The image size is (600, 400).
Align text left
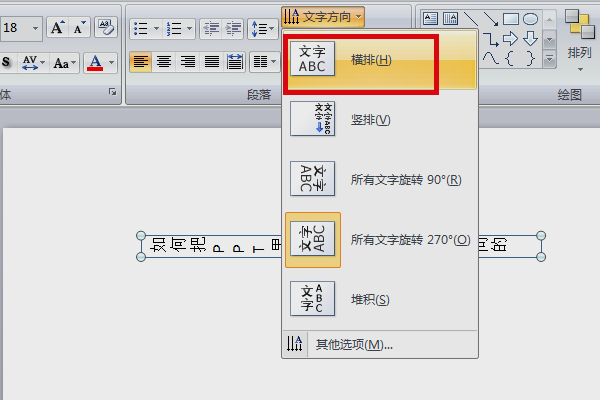[140, 62]
